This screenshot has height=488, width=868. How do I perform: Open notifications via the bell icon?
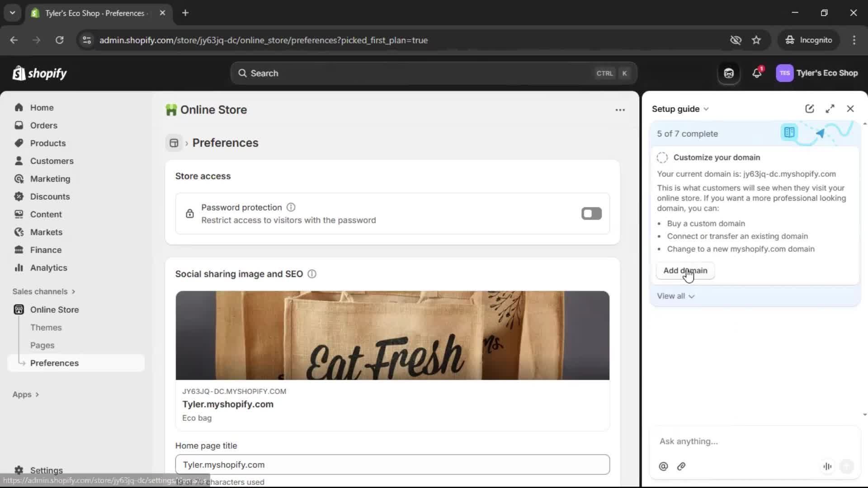757,73
